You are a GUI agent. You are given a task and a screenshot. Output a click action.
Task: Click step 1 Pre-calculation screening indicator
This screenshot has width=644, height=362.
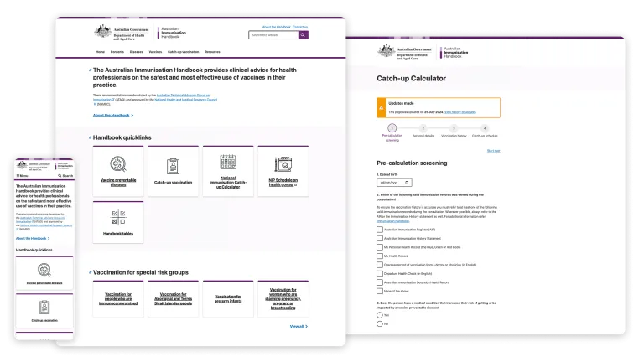[392, 128]
